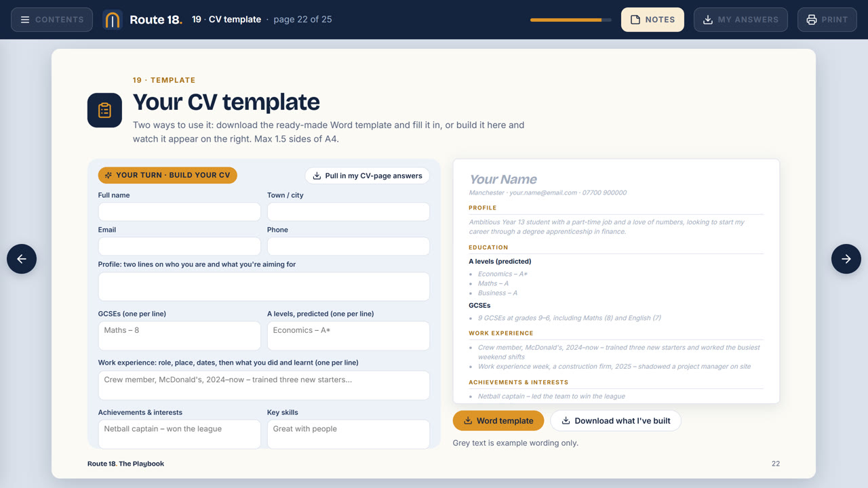868x488 pixels.
Task: Click the clipboard CV template icon
Action: coord(104,110)
